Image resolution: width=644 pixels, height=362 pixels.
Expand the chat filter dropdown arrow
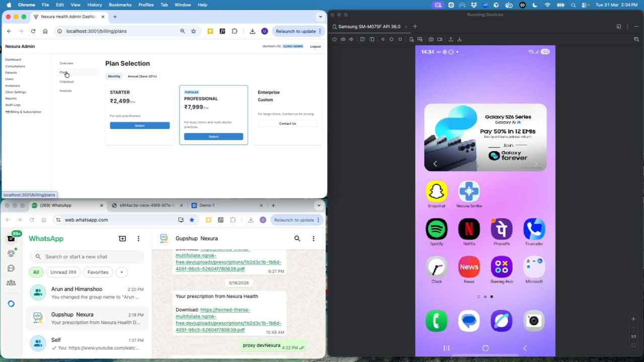click(121, 272)
